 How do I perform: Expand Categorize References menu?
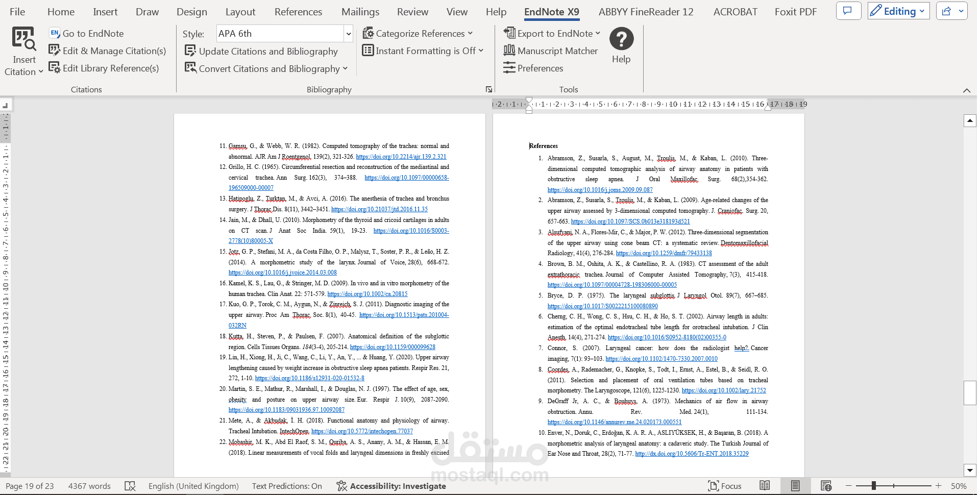click(x=418, y=34)
